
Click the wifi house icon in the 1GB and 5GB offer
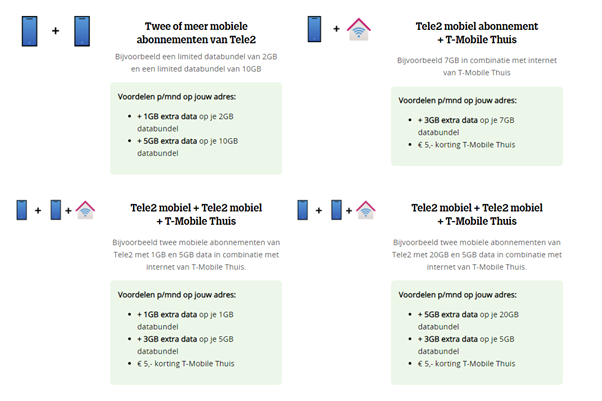click(x=85, y=210)
